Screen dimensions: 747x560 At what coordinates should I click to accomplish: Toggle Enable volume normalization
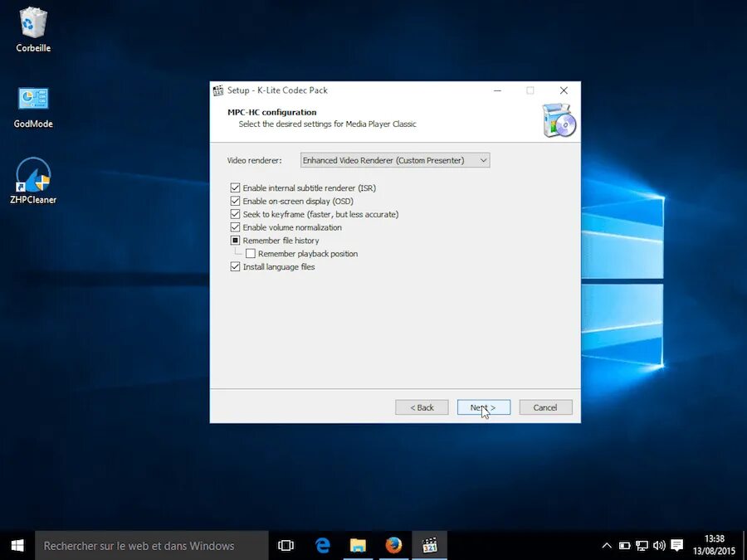click(235, 227)
